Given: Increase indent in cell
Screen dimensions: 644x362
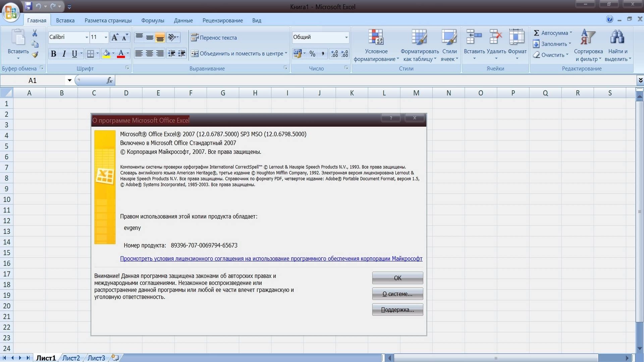Looking at the screenshot, I should click(x=182, y=54).
